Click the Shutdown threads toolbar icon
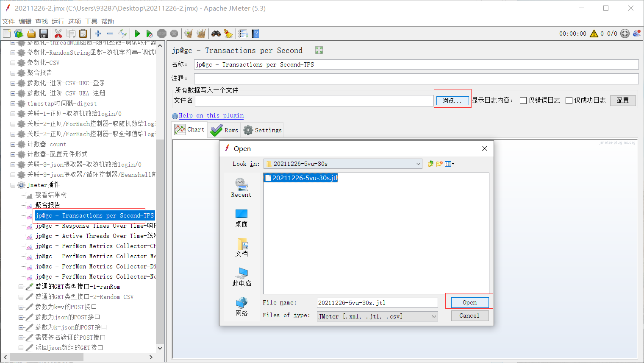The image size is (644, 363). pyautogui.click(x=174, y=34)
